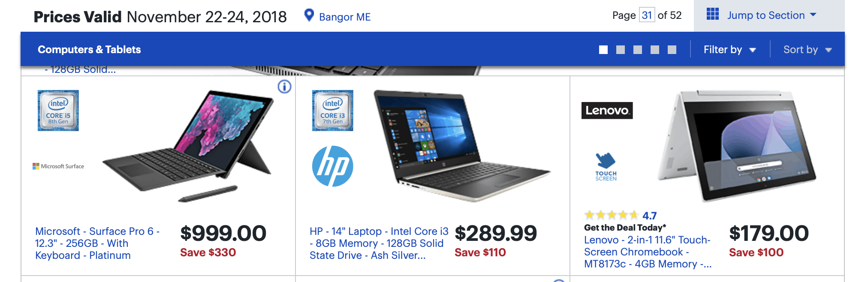Edit the page number field showing 31
Image resolution: width=868 pixels, height=282 pixels.
(x=647, y=15)
